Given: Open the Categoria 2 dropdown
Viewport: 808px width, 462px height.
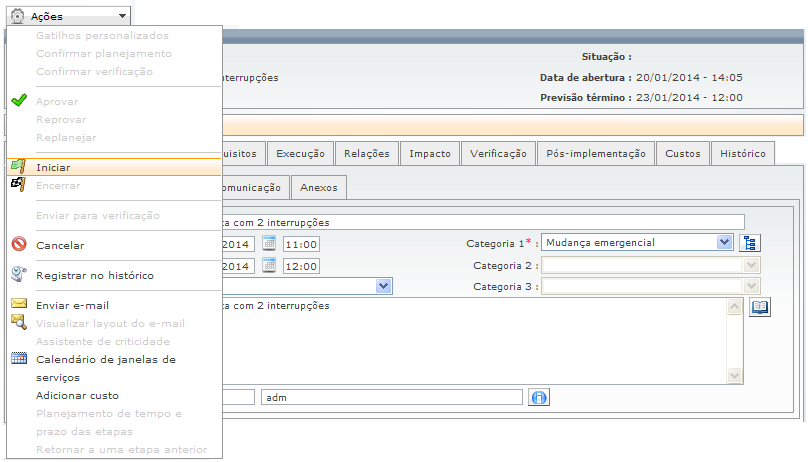Looking at the screenshot, I should click(752, 266).
